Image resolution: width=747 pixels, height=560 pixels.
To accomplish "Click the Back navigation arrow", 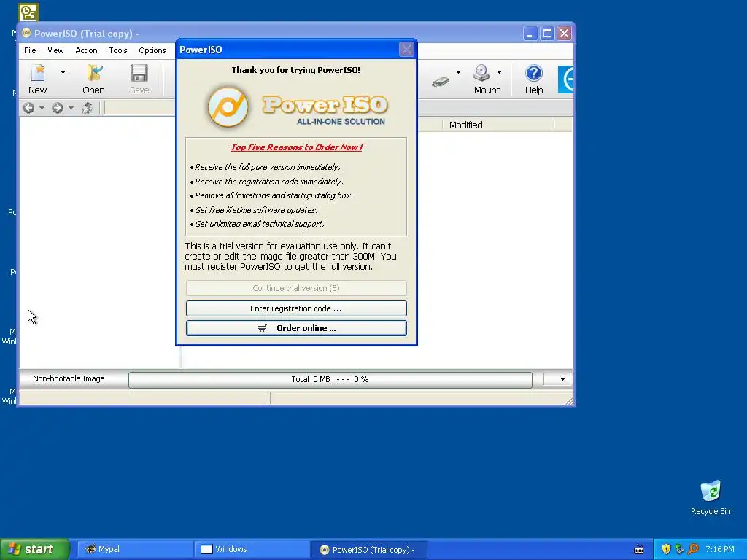I will tap(28, 108).
